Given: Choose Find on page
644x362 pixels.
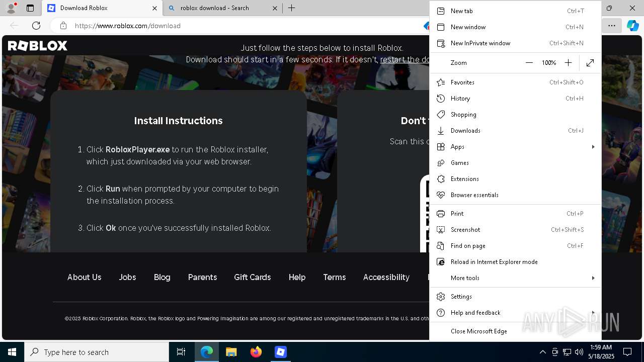Looking at the screenshot, I should (x=515, y=246).
